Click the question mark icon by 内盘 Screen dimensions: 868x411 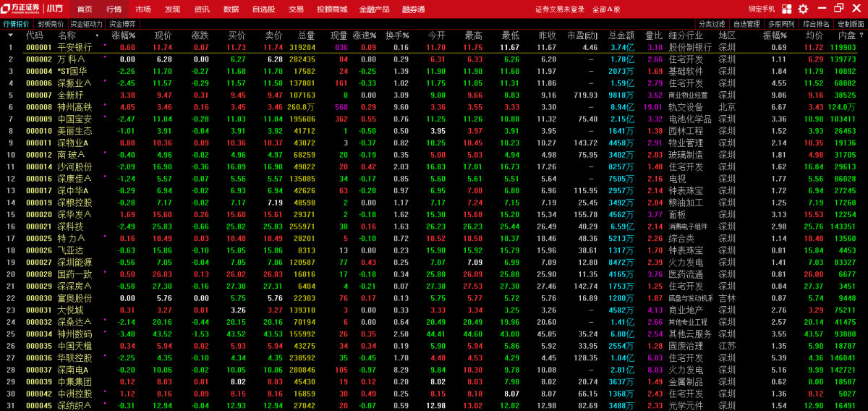861,35
